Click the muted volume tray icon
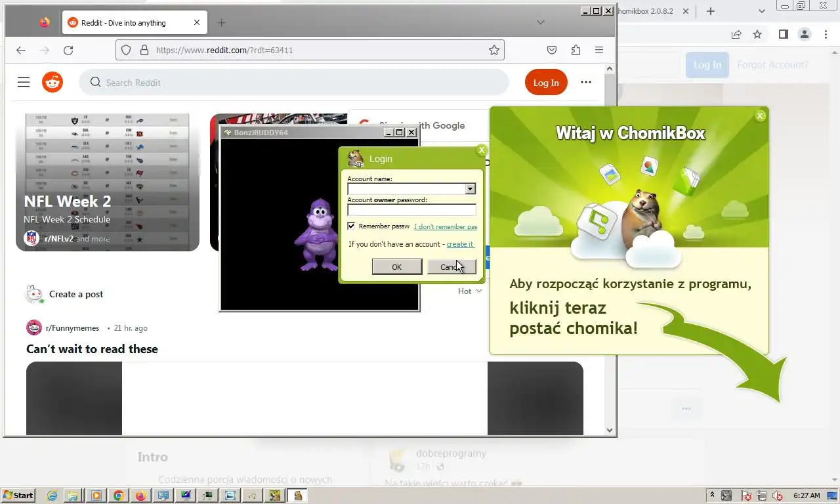840x504 pixels. [x=778, y=495]
